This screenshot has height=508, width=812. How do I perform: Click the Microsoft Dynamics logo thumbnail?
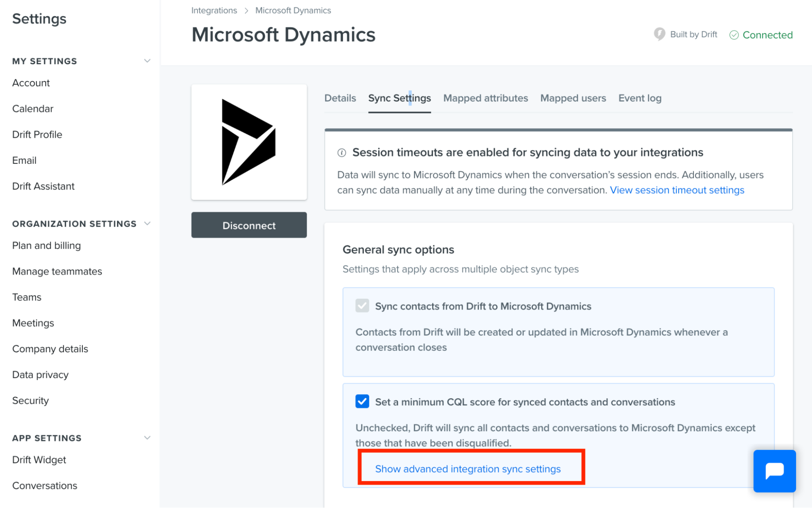tap(249, 142)
